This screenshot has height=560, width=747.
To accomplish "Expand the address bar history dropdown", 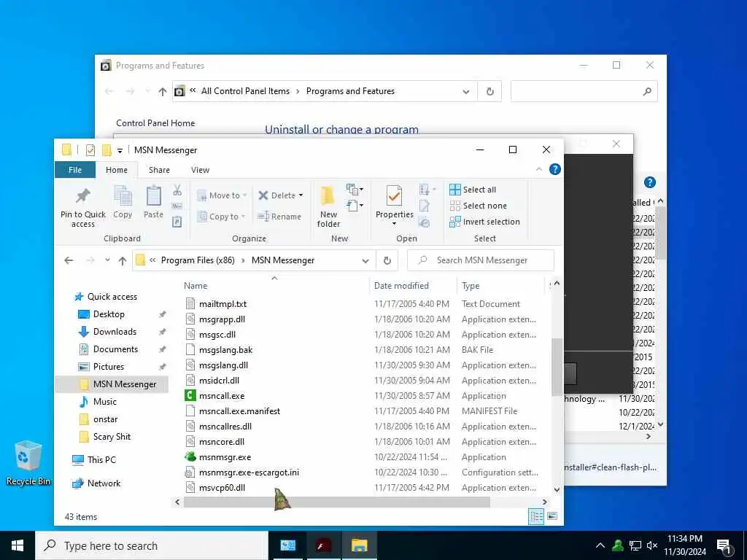I will point(365,260).
